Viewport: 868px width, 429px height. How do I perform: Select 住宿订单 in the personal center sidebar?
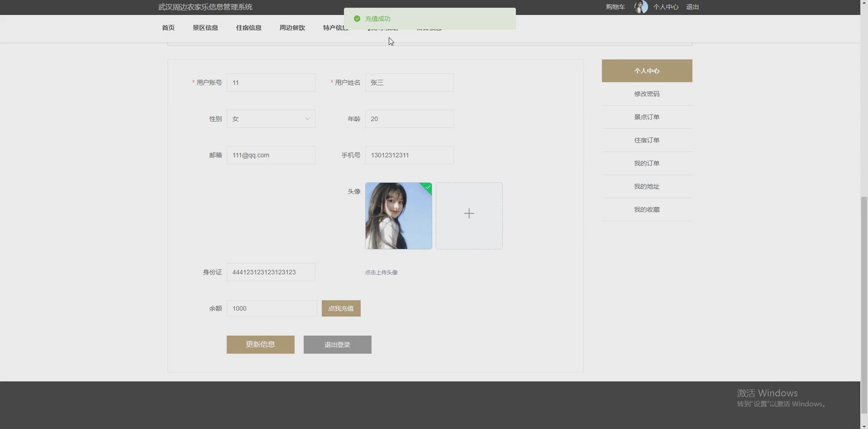pyautogui.click(x=646, y=140)
